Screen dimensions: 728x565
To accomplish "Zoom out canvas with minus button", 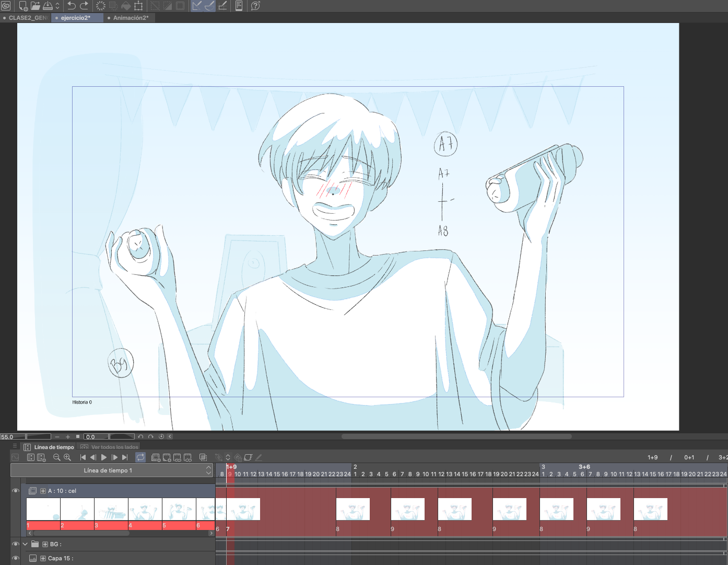I will pyautogui.click(x=57, y=436).
